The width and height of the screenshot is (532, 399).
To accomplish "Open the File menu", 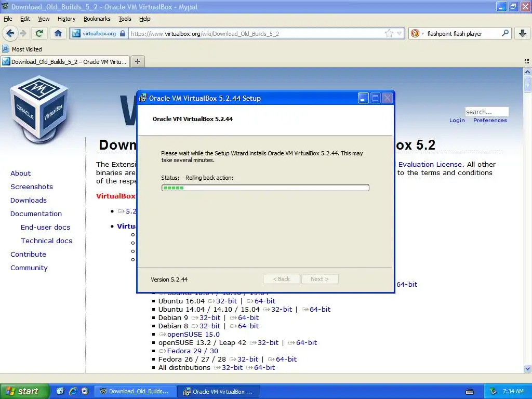I will coord(8,19).
